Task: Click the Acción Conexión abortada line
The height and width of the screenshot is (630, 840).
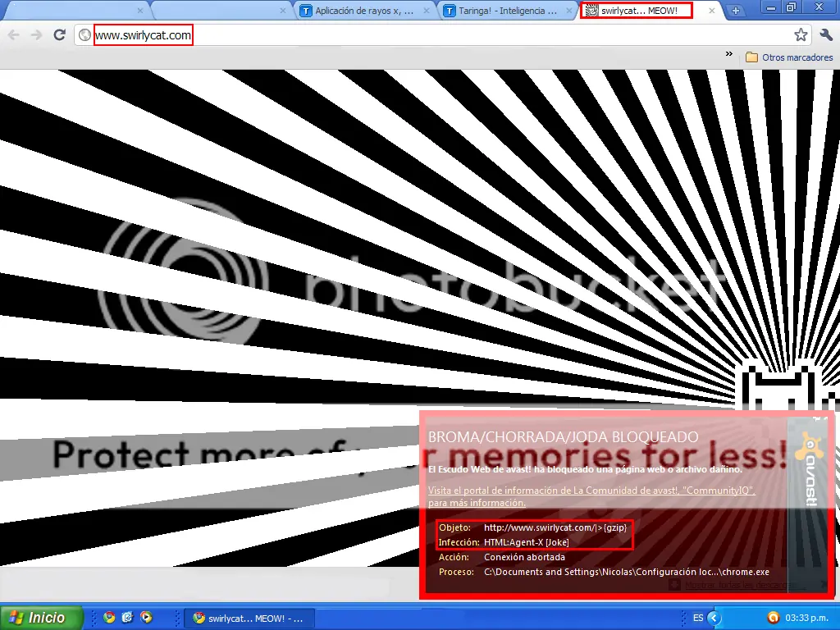Action: pyautogui.click(x=502, y=557)
